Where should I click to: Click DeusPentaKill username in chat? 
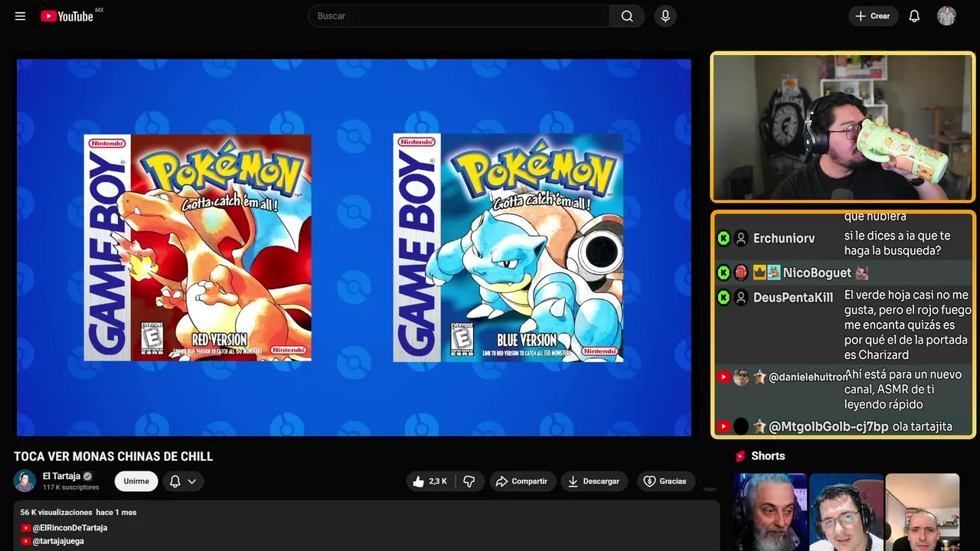pyautogui.click(x=793, y=298)
